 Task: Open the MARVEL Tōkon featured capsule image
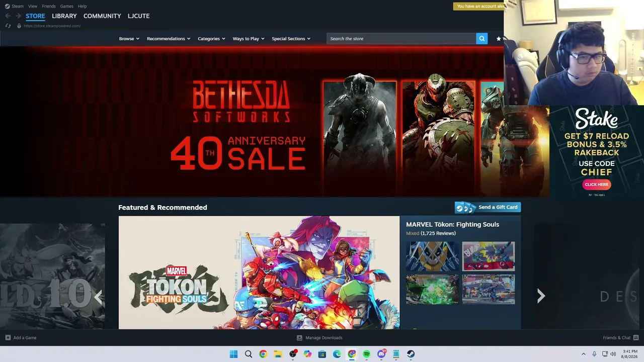259,273
